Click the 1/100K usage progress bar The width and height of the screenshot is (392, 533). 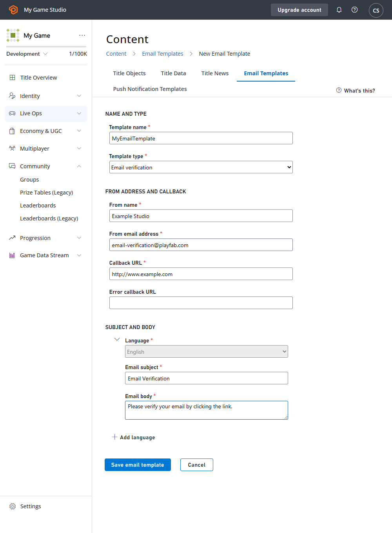coord(46,47)
